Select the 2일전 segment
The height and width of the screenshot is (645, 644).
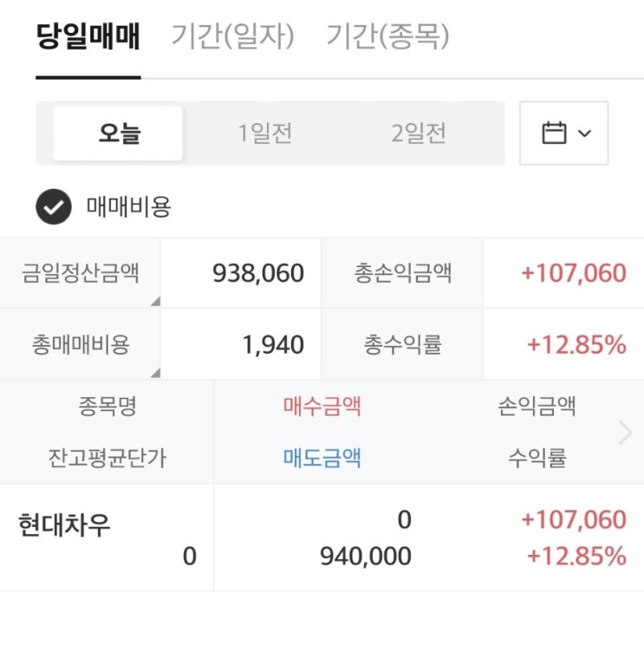(419, 134)
